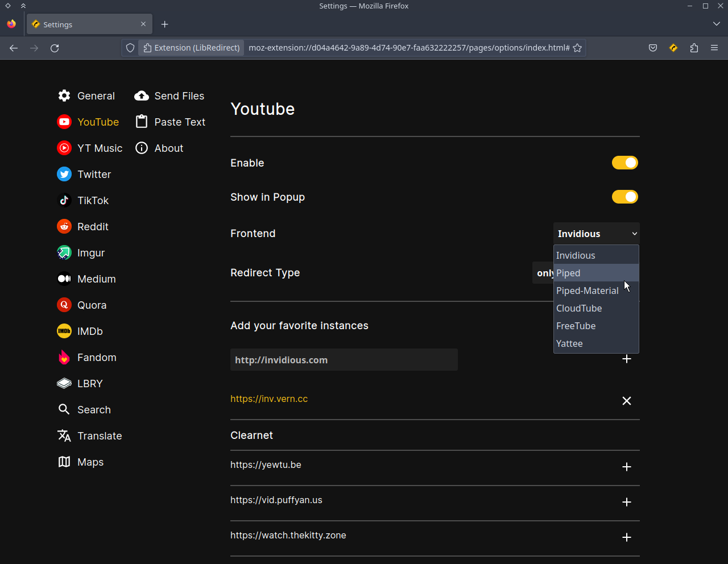Click the Fandom flame icon
Image resolution: width=728 pixels, height=564 pixels.
[64, 357]
